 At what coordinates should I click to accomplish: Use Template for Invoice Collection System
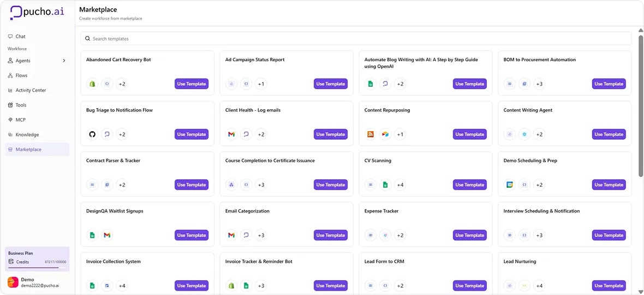click(x=192, y=286)
